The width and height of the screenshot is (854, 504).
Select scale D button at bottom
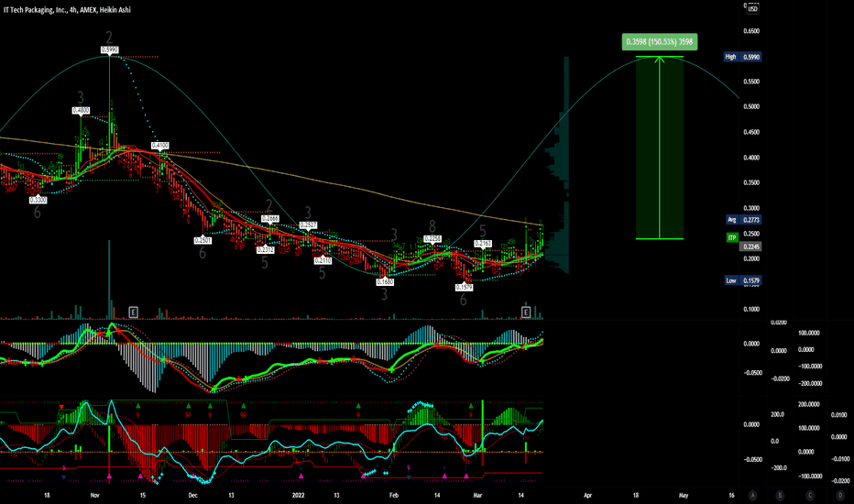840,495
